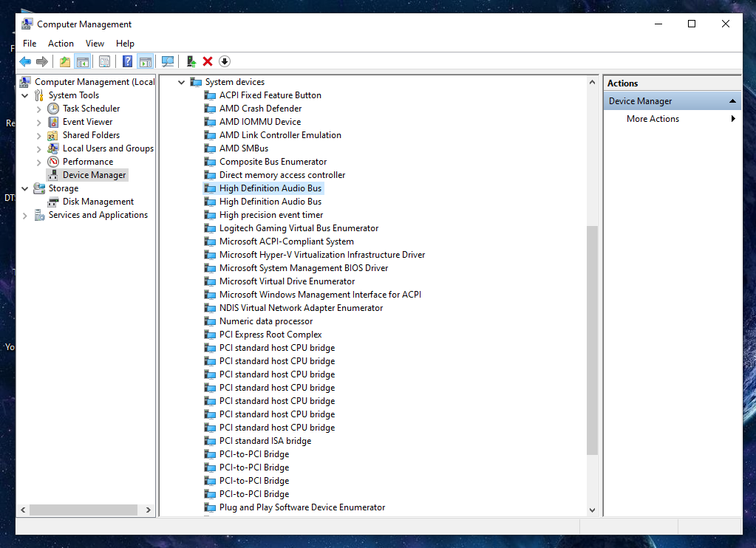Image resolution: width=756 pixels, height=548 pixels.
Task: Select Microsoft Windows Management Interface for ACPI
Action: pyautogui.click(x=320, y=295)
